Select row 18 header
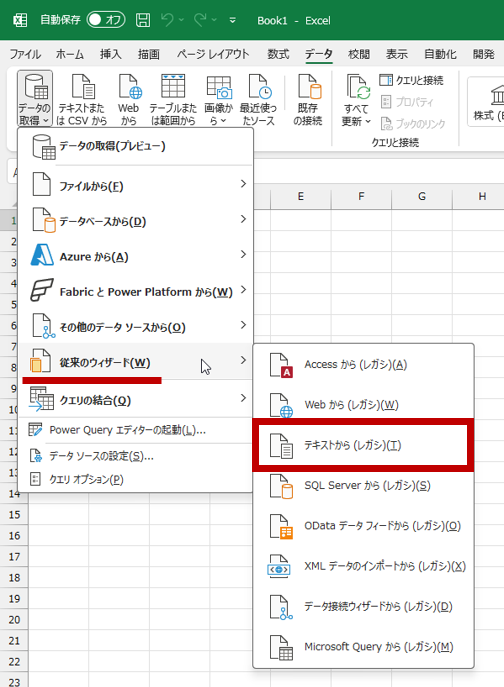504x687 pixels. (x=14, y=577)
